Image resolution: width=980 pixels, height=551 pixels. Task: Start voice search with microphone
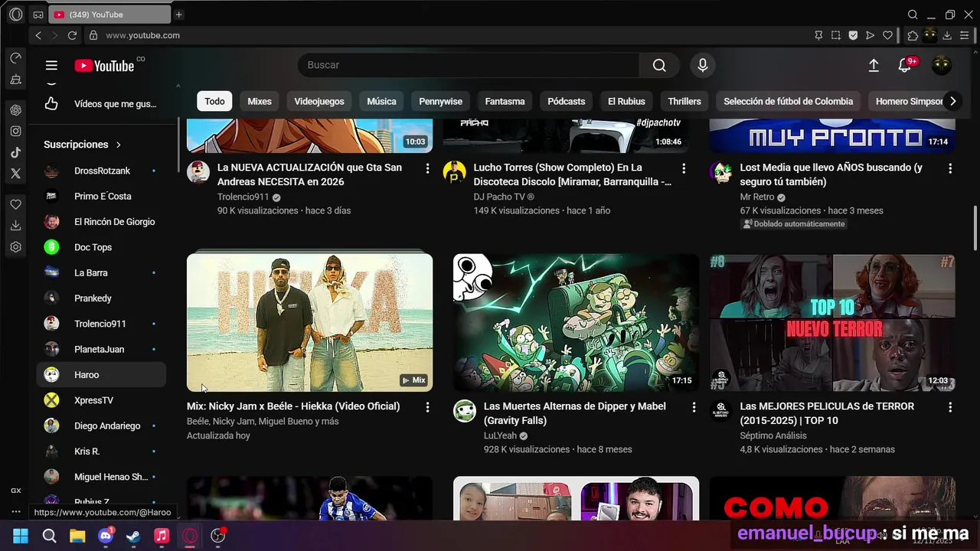[x=703, y=66]
